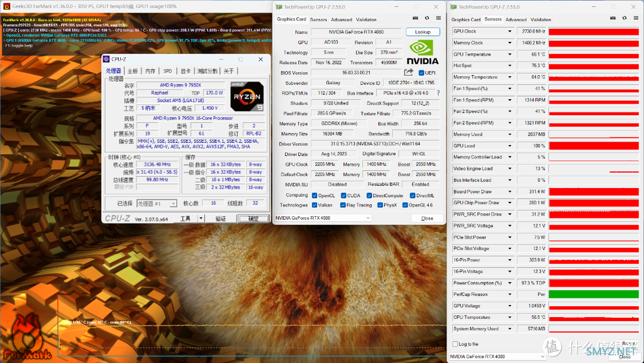Click the GPU name field showing NVIDIA GeForce RTX 4080
The width and height of the screenshot is (644, 363).
(356, 32)
